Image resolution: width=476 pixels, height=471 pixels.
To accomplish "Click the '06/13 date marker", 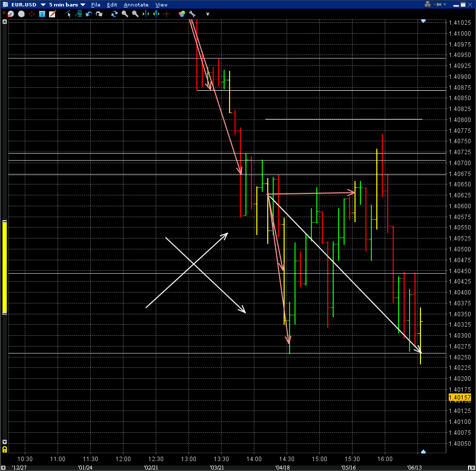I will (415, 468).
